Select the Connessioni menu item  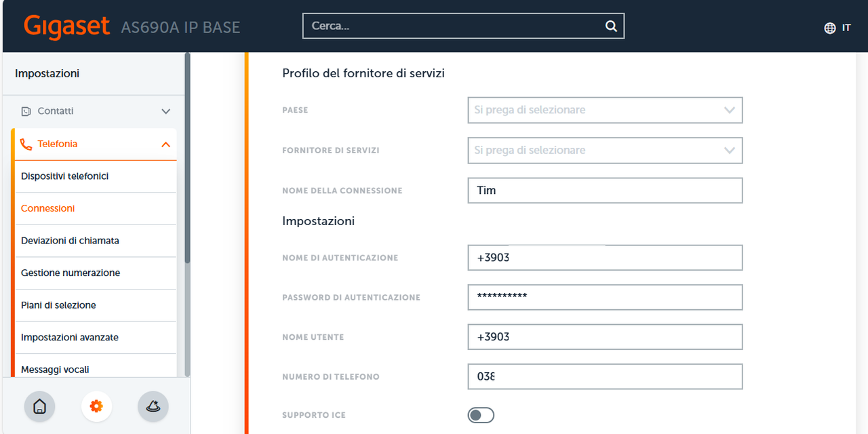(x=96, y=208)
